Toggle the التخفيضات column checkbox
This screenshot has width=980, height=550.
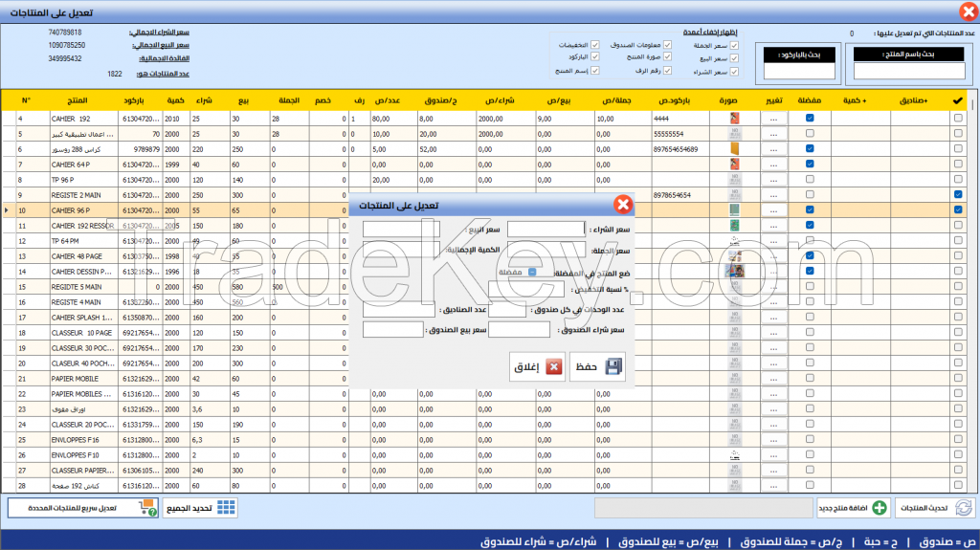click(x=595, y=45)
